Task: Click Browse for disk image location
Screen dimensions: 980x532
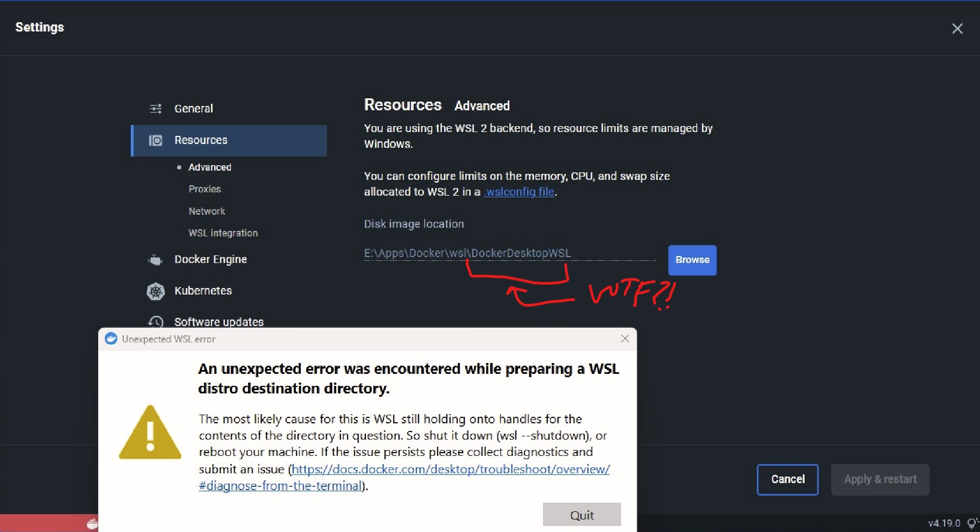Action: click(x=692, y=260)
